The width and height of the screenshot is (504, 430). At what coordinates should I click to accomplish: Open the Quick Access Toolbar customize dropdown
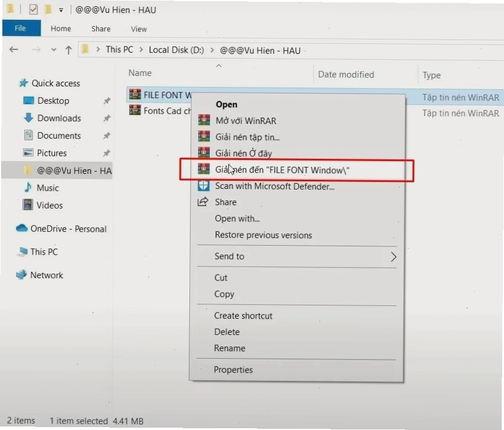pyautogui.click(x=61, y=10)
